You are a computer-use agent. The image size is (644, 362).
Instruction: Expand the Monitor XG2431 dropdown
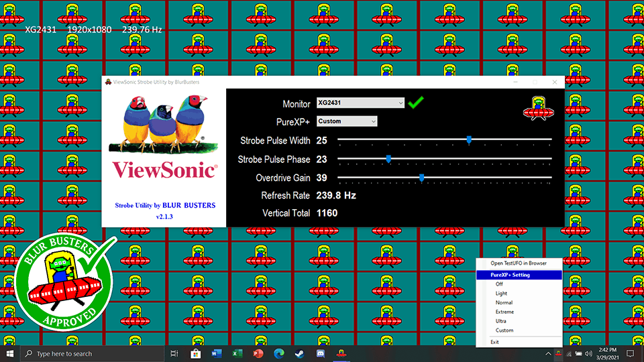coord(360,103)
